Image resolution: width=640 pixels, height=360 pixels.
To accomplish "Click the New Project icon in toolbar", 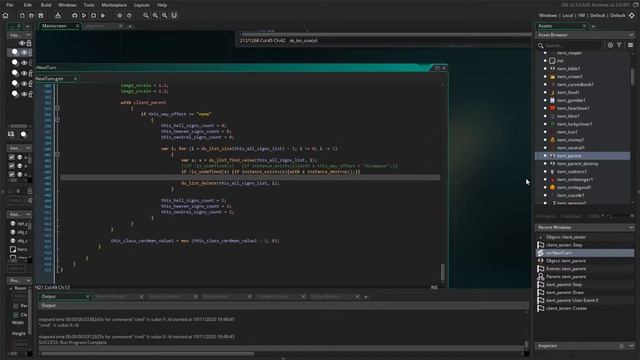I will 22,16.
